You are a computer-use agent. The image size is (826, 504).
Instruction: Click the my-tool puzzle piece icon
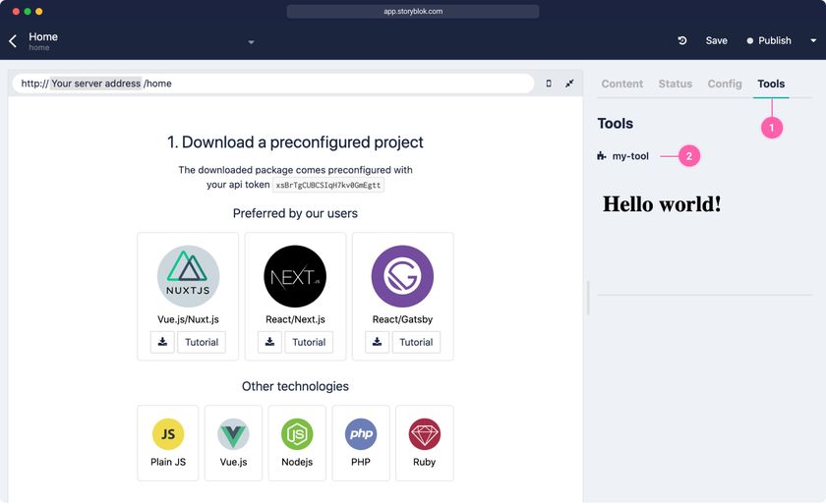[x=602, y=156]
